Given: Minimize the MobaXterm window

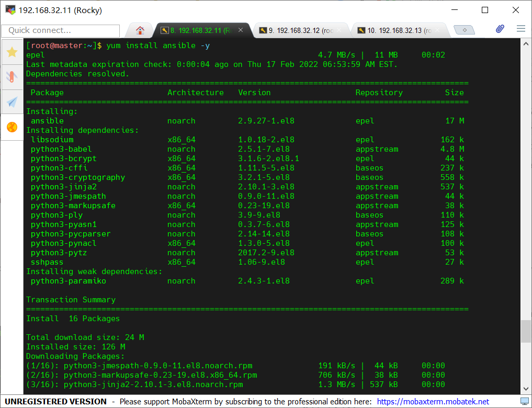Looking at the screenshot, I should 455,10.
